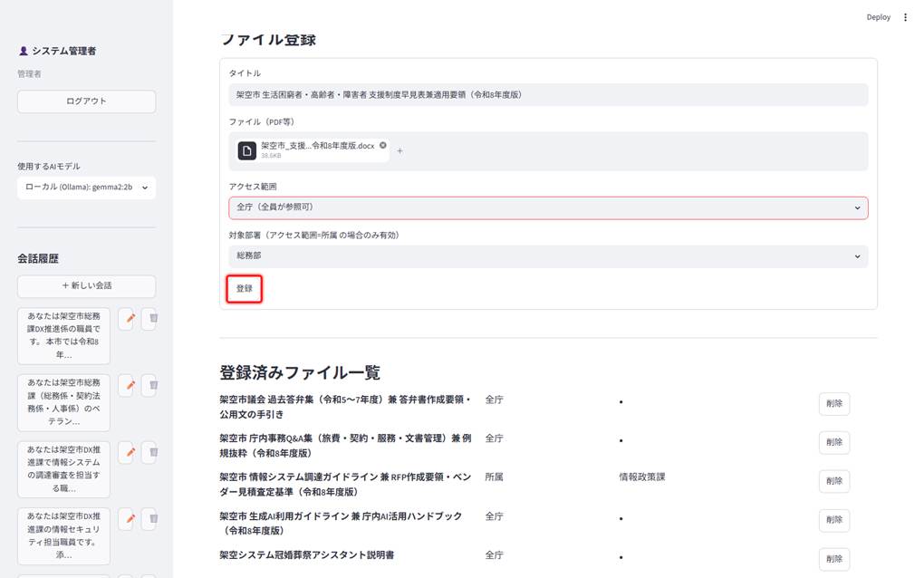Expand the アクセス範囲 dropdown
This screenshot has width=924, height=578.
click(x=548, y=208)
